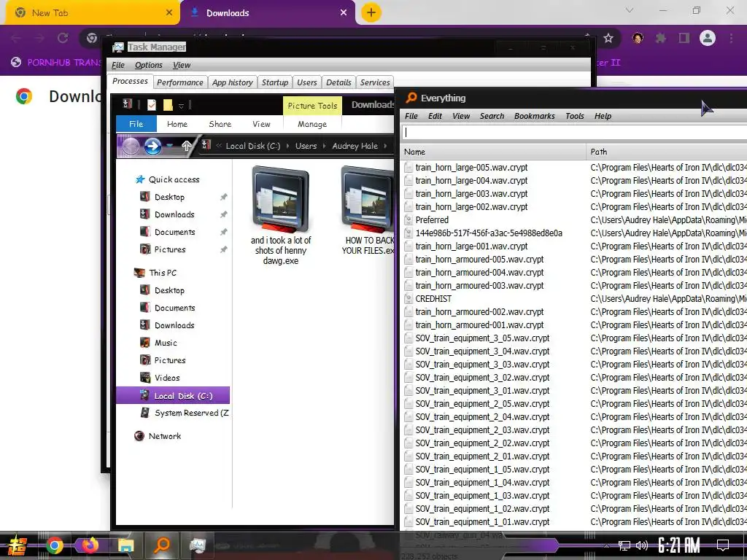Open Firefox from the taskbar
747x560 pixels.
point(90,545)
